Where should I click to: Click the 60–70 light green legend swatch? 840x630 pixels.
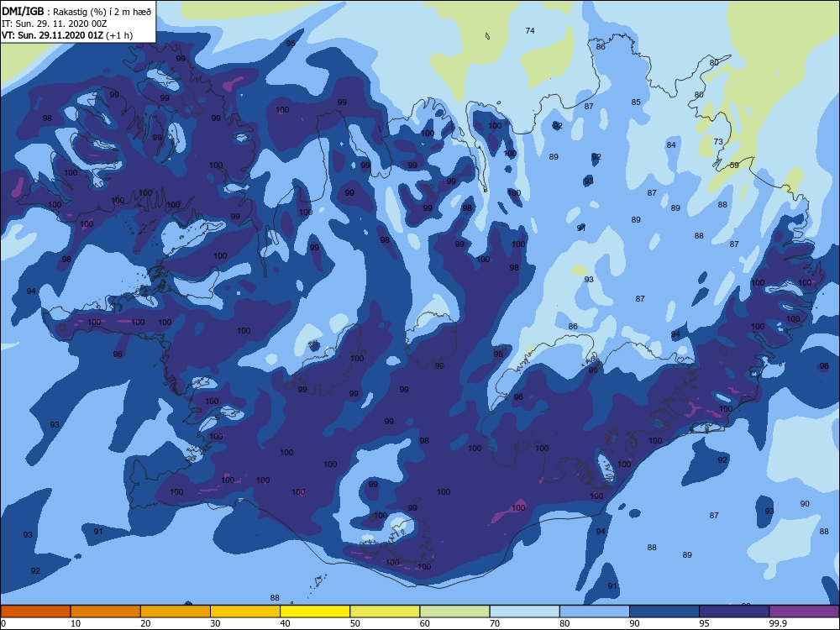tap(454, 612)
